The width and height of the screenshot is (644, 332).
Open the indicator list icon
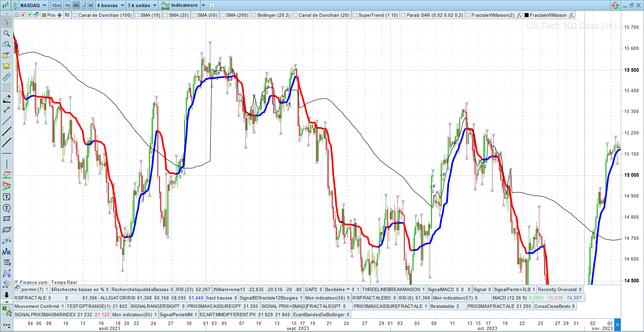point(67,15)
